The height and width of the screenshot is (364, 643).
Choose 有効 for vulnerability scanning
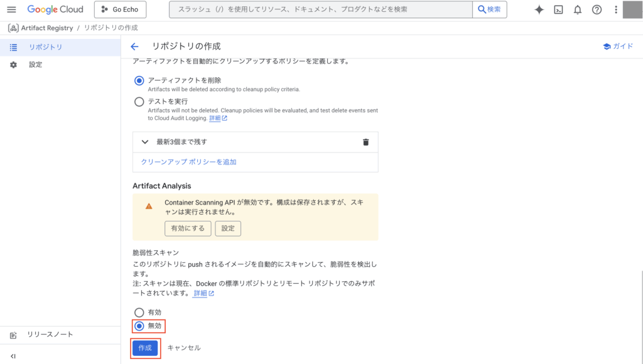(x=139, y=313)
